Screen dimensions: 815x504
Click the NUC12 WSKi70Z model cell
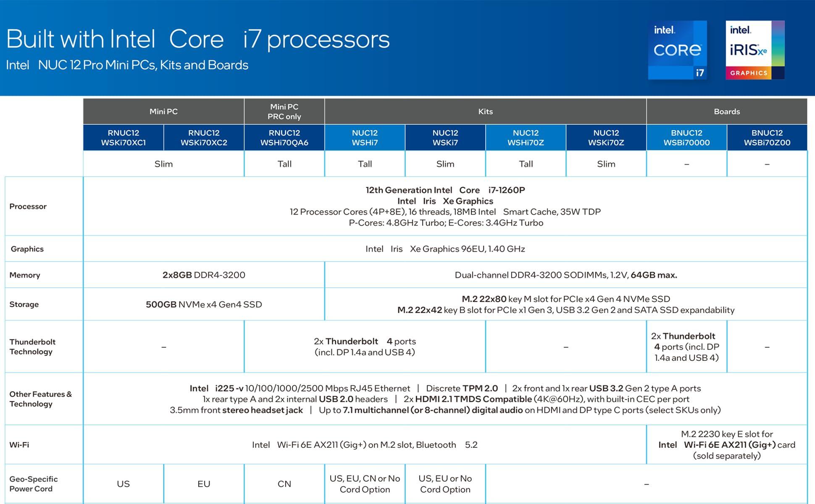tap(606, 138)
